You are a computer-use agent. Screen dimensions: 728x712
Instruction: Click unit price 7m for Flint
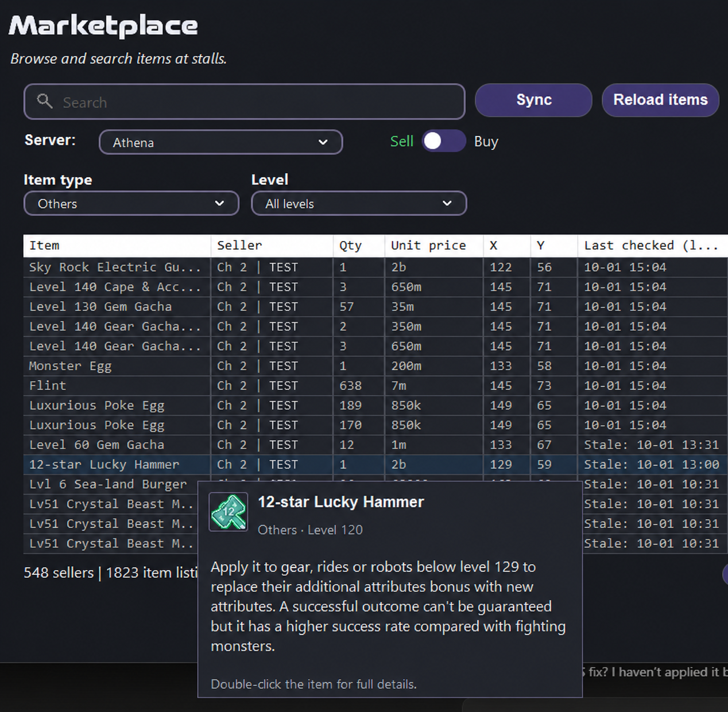[x=434, y=386]
